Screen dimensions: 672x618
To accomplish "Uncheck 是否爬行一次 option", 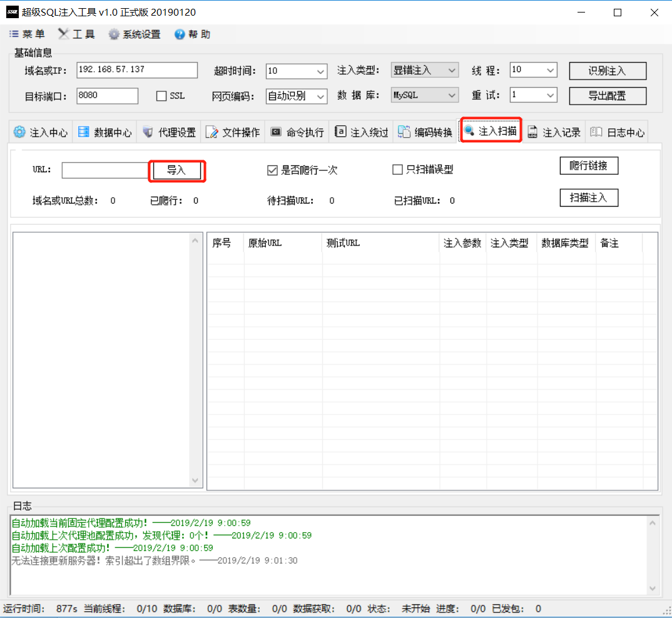I will 272,170.
